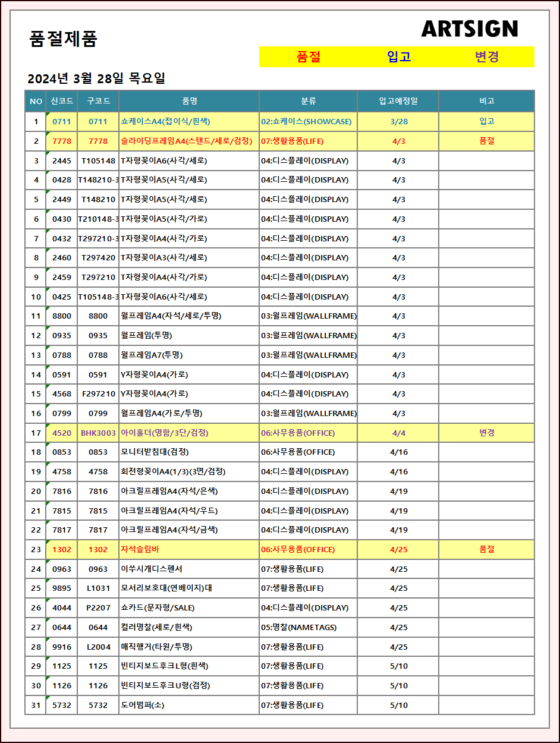The height and width of the screenshot is (743, 560).
Task: Click the 입고 remark in row 1
Action: [486, 122]
